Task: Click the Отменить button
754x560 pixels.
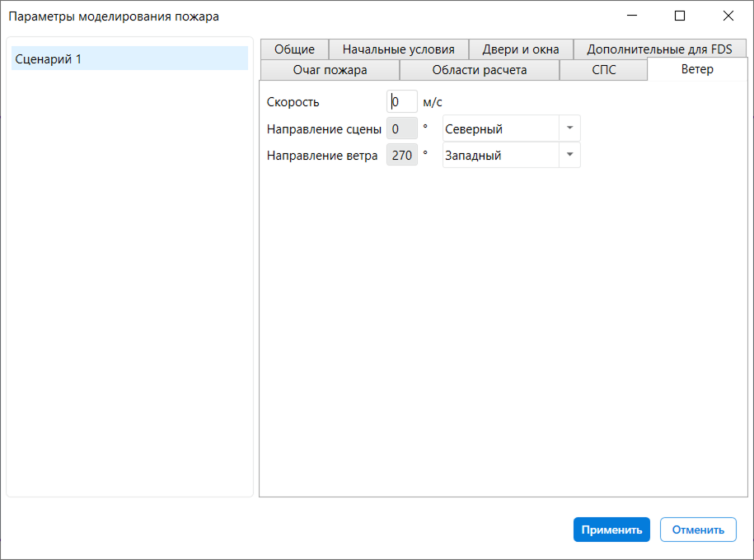Action: point(698,530)
